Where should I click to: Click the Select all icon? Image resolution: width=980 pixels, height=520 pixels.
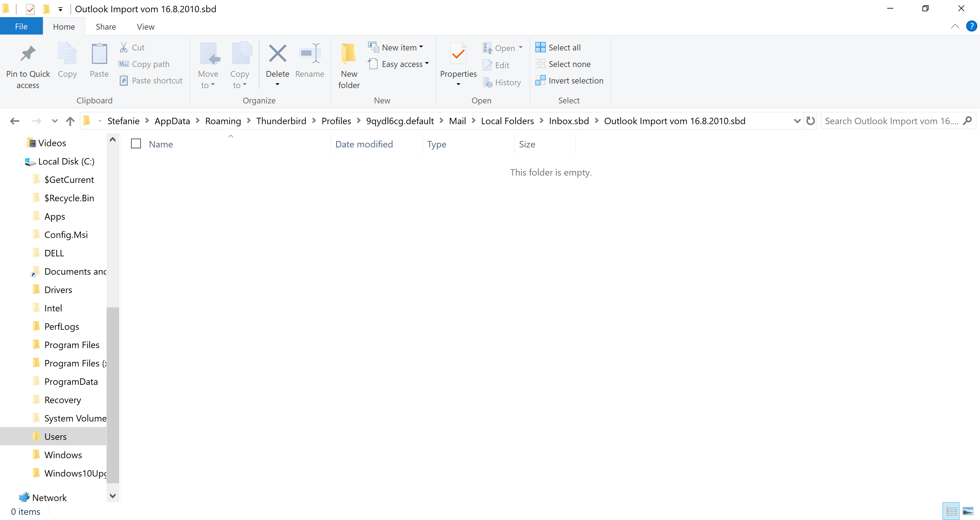click(540, 47)
